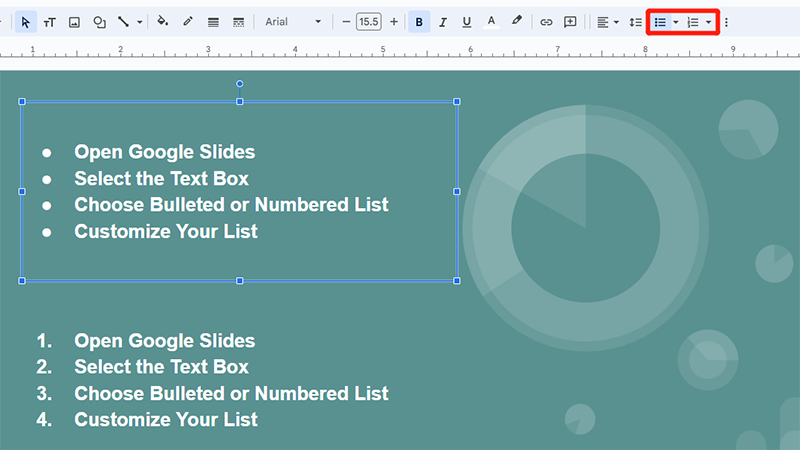Select the arrow cursor tool
The height and width of the screenshot is (450, 800).
point(26,22)
